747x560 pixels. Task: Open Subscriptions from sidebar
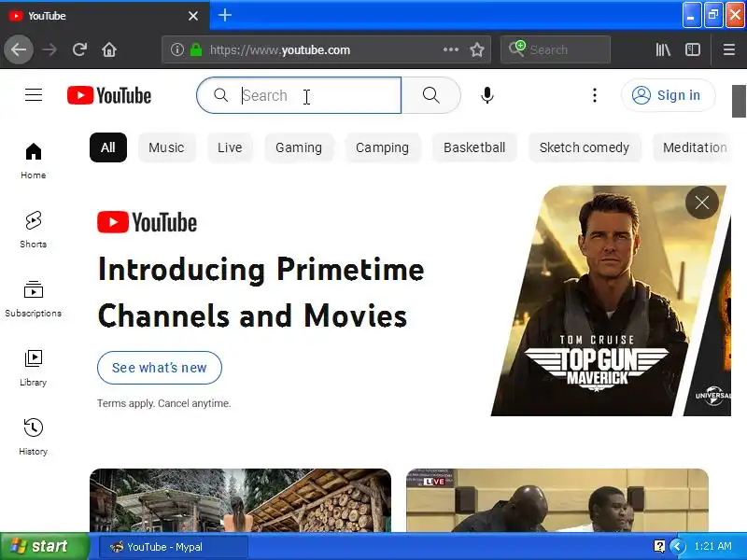point(34,299)
